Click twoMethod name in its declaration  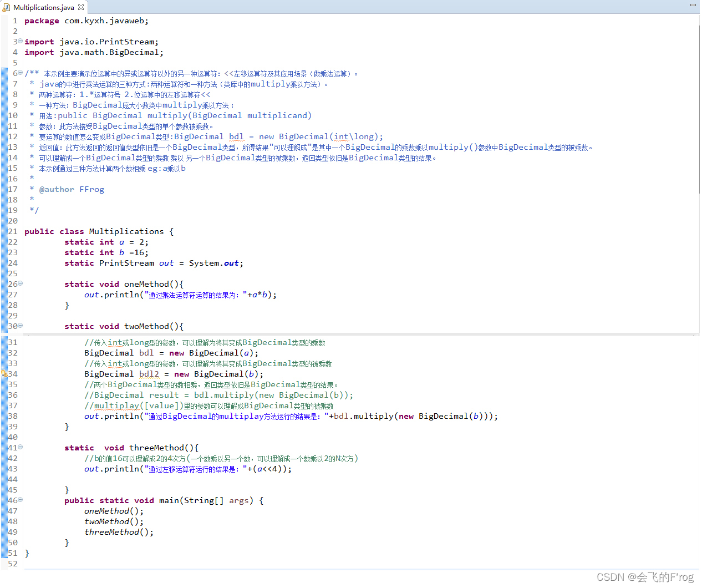click(146, 326)
